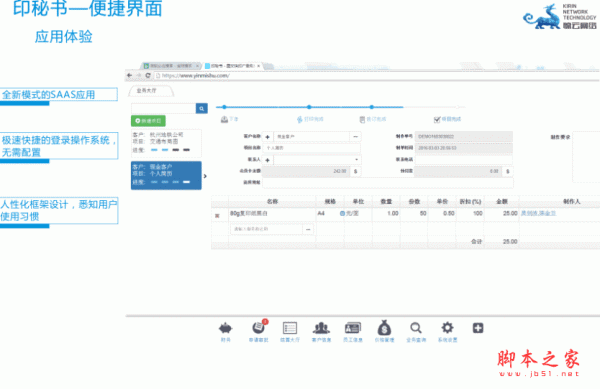Viewport: 600px width, 389px height.
Task: Open the producer name link in the table row
Action: [538, 213]
